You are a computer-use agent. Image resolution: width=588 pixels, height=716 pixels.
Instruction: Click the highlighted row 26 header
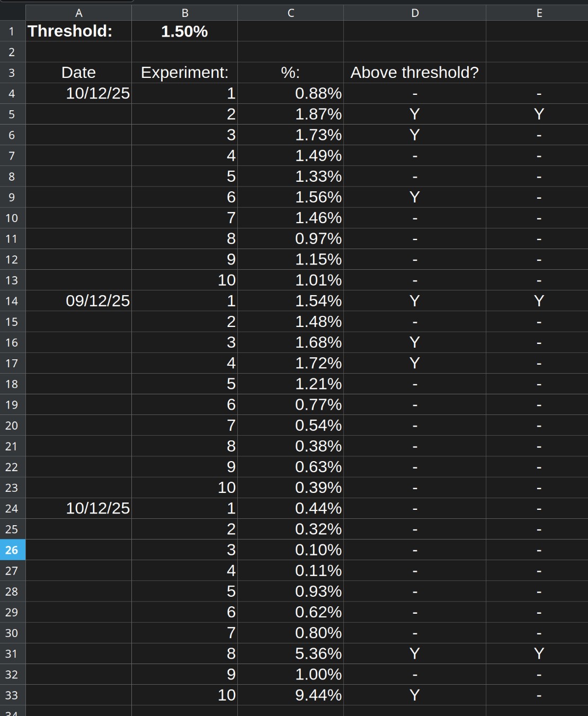point(12,550)
